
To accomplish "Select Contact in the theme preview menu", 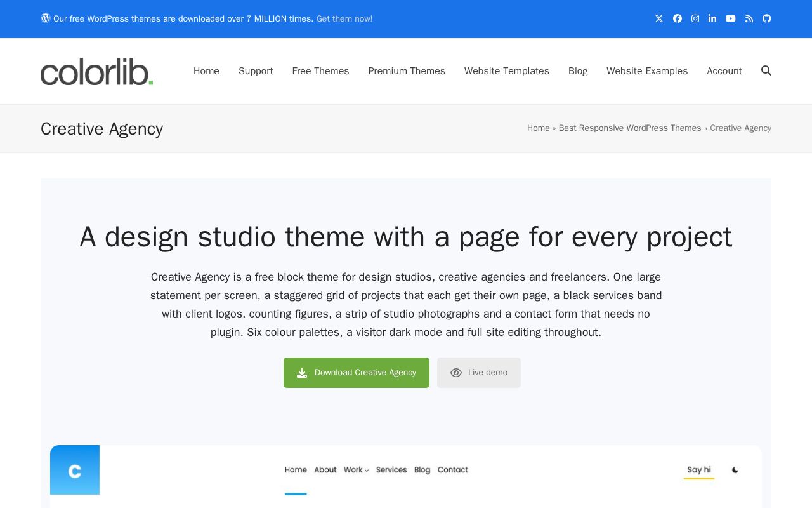I will (453, 470).
